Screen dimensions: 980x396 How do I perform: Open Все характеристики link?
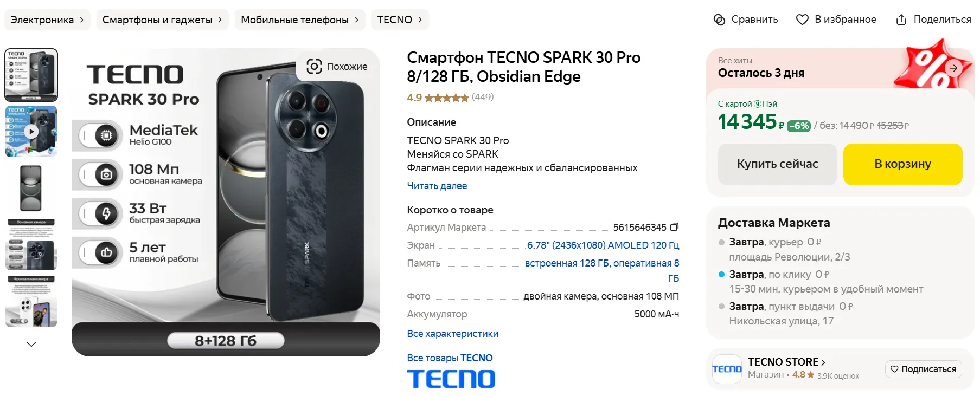coord(453,334)
